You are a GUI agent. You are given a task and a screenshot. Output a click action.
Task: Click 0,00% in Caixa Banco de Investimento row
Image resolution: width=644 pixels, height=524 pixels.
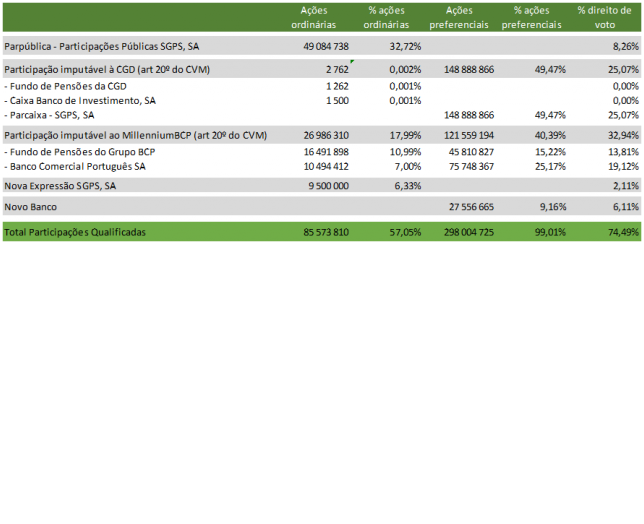coord(626,101)
